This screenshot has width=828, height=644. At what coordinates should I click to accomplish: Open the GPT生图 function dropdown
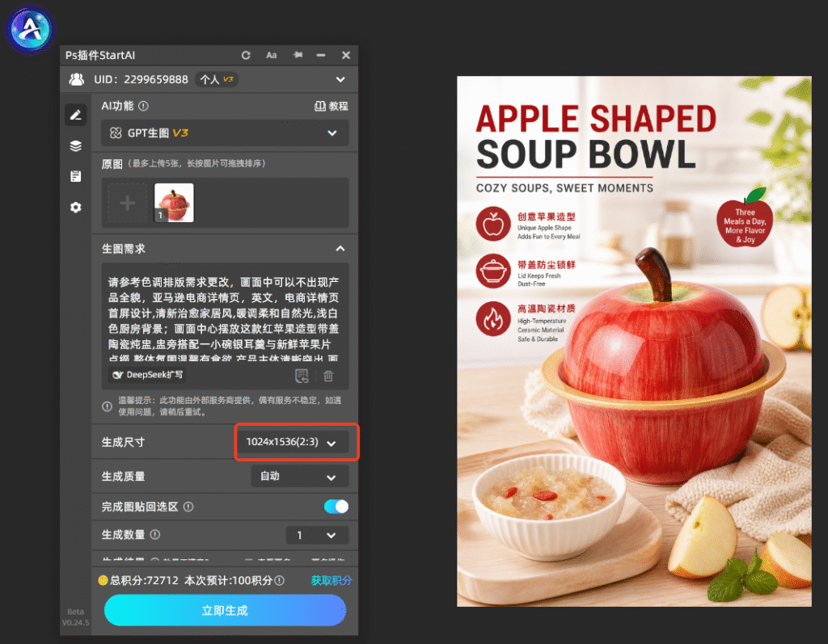[225, 133]
